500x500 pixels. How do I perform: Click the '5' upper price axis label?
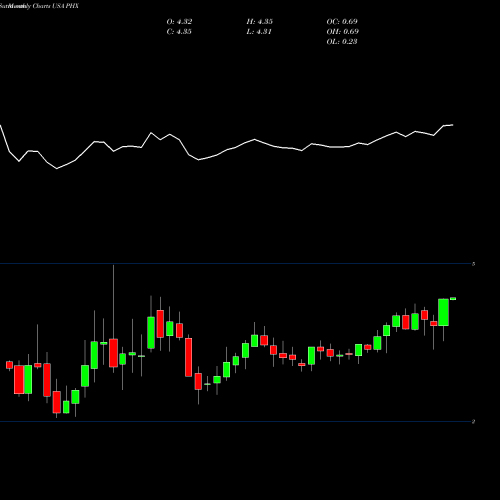click(x=473, y=264)
